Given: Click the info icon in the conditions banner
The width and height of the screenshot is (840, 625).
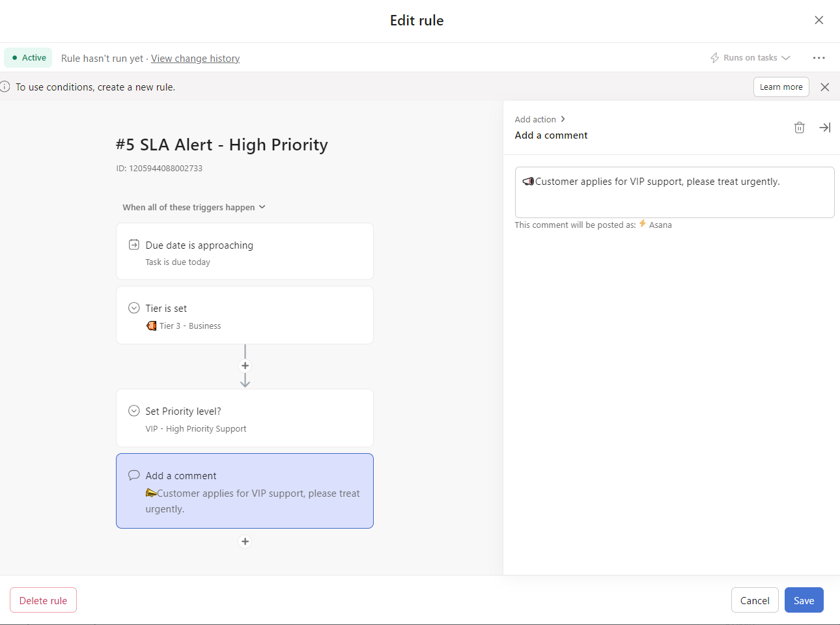Looking at the screenshot, I should point(6,87).
